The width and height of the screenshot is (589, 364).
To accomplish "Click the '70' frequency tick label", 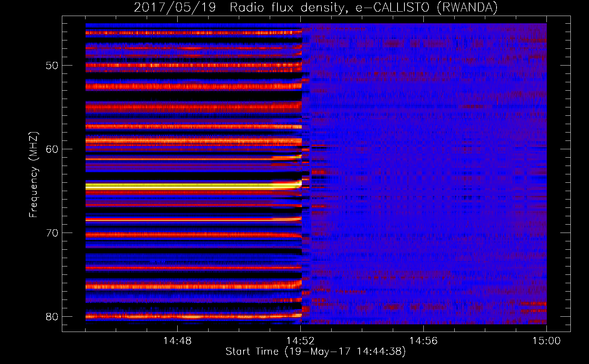I will point(52,233).
